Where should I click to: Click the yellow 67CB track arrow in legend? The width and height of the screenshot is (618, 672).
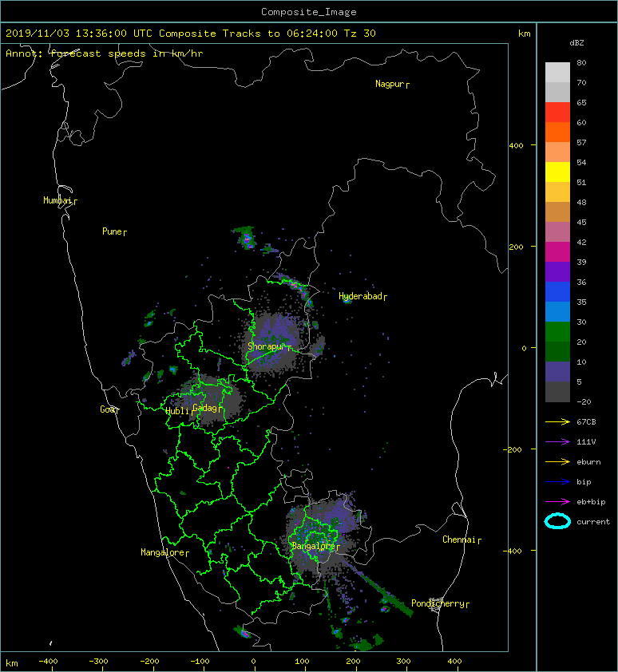click(557, 421)
